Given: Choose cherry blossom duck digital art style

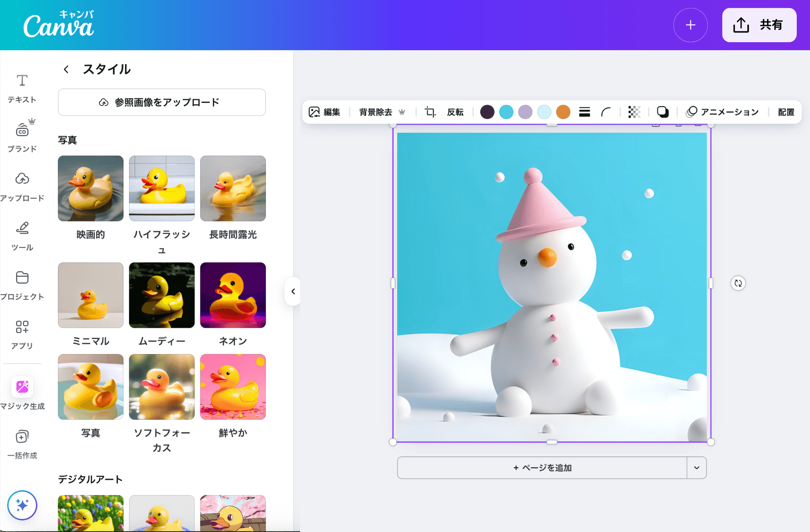Looking at the screenshot, I should 233,513.
